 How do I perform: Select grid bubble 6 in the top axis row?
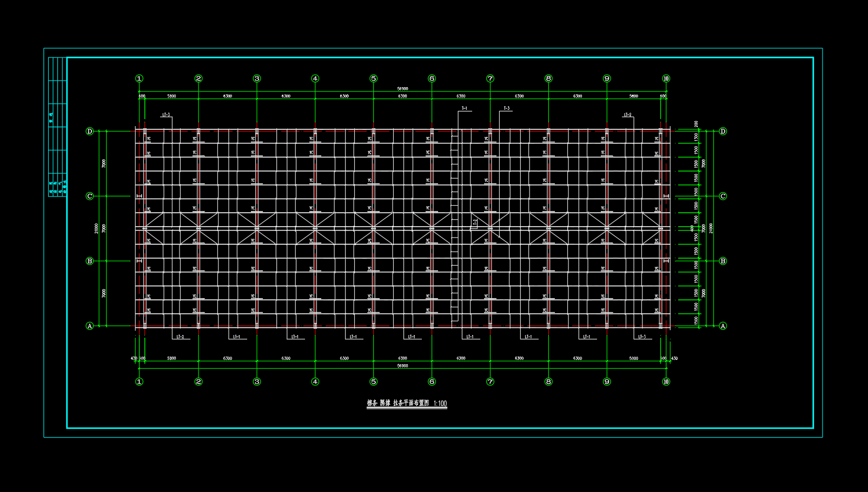tap(432, 78)
